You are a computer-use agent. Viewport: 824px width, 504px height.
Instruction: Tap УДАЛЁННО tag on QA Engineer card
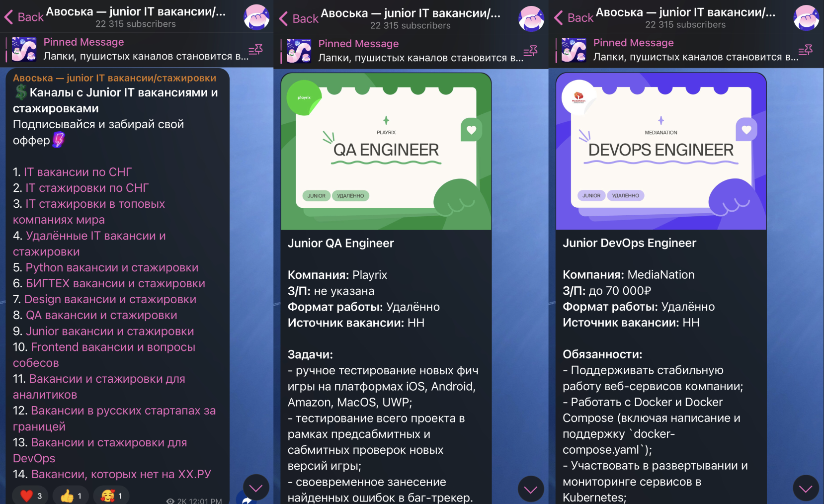click(x=350, y=196)
